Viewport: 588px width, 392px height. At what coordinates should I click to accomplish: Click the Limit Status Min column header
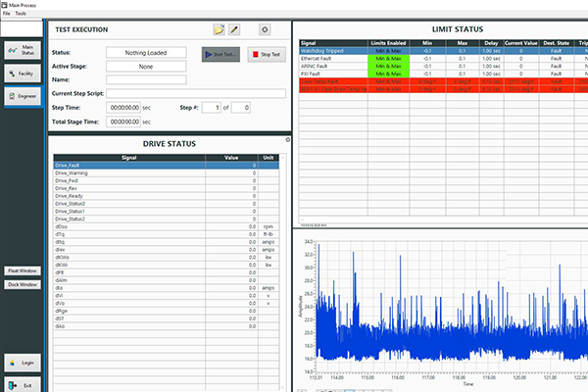pyautogui.click(x=427, y=43)
